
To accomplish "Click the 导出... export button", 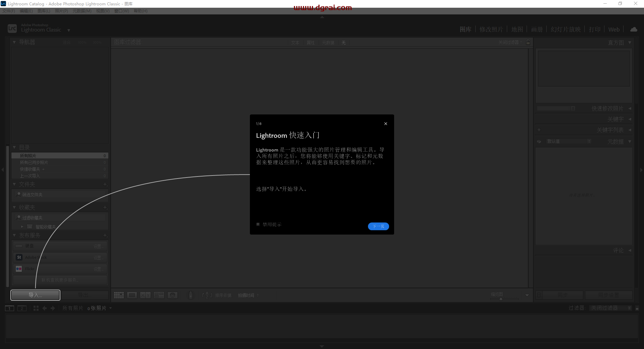I will [x=85, y=295].
